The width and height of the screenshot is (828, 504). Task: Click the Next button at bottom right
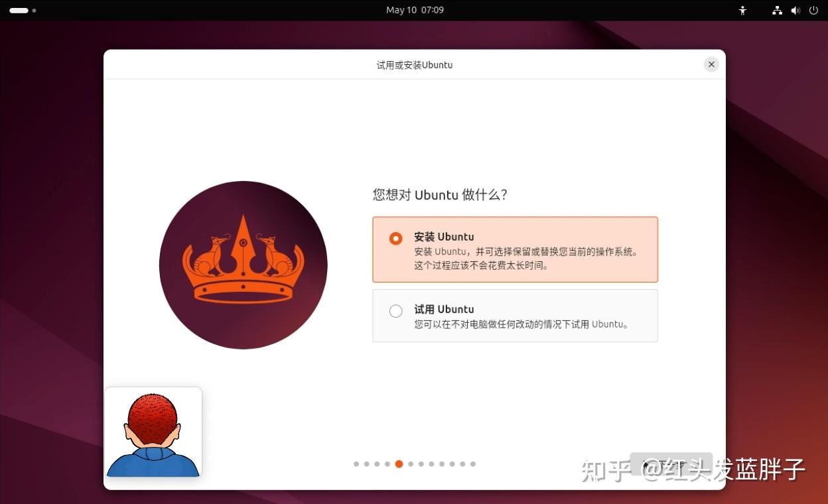[671, 464]
